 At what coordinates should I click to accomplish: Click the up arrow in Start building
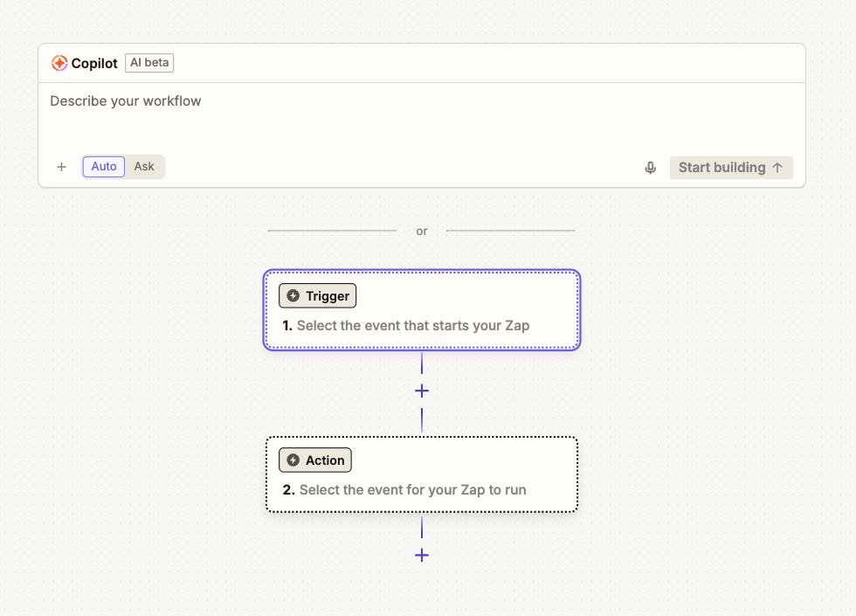[x=777, y=168]
